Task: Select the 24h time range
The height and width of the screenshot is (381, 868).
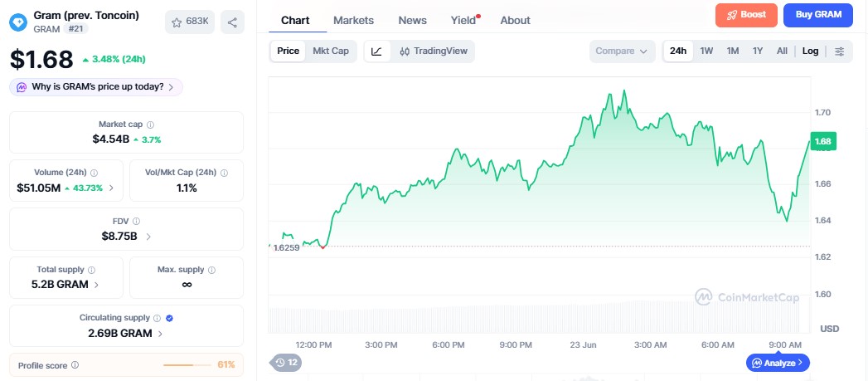Action: pos(678,51)
